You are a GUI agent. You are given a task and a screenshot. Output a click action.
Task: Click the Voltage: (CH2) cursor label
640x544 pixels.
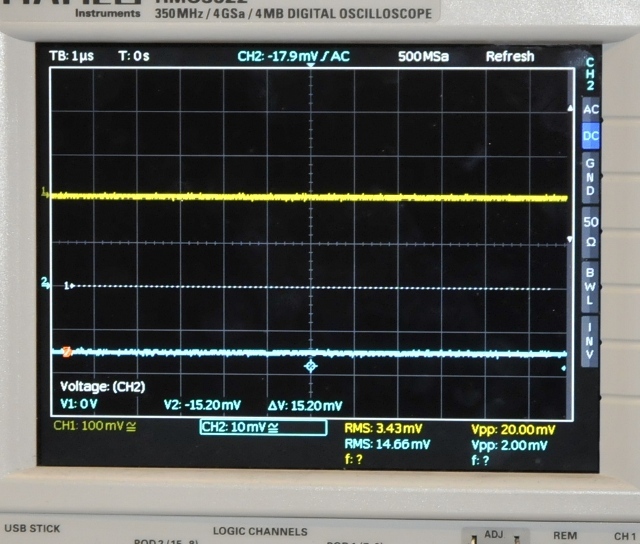click(102, 386)
